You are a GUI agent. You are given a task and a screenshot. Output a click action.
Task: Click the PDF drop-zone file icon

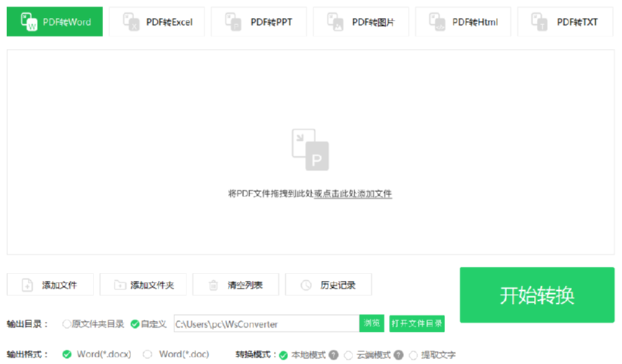point(310,149)
